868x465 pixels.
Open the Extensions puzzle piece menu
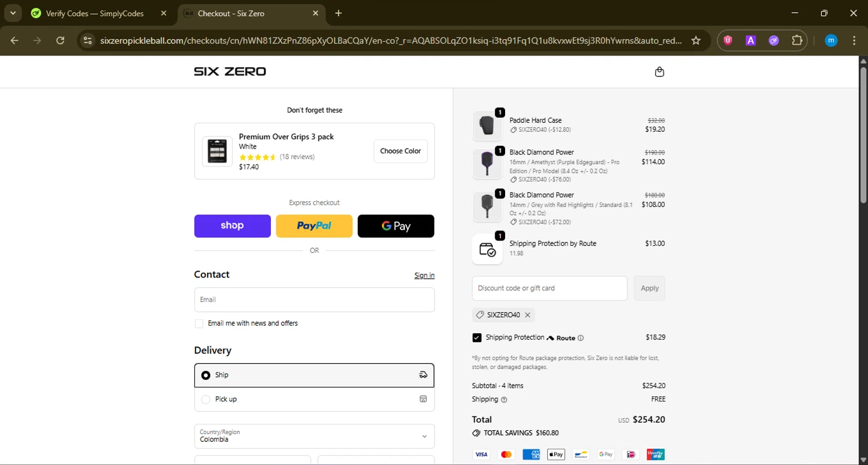797,40
